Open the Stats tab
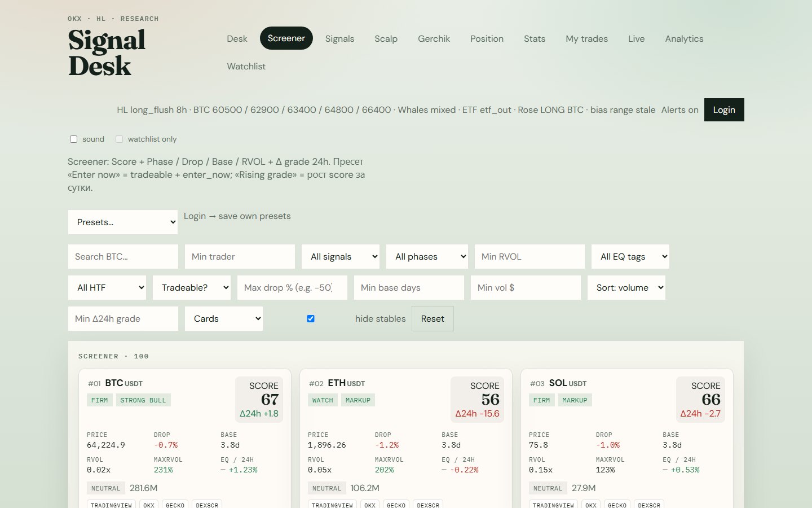812x508 pixels. [x=535, y=39]
